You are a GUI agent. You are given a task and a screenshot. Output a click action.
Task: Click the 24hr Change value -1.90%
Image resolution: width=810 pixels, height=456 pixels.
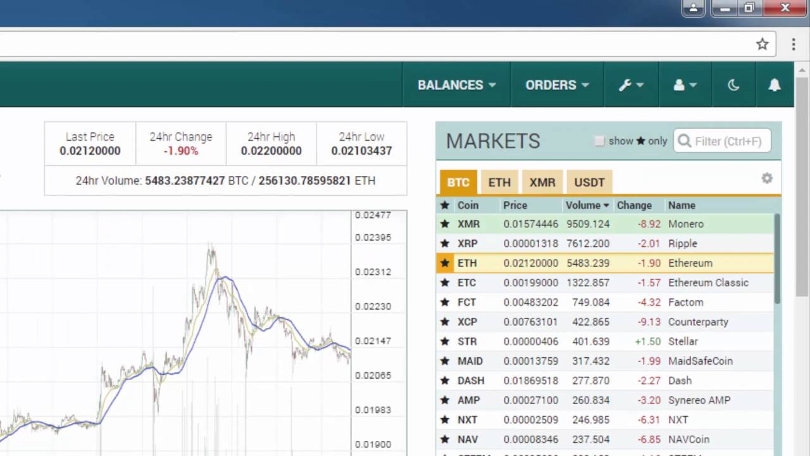(181, 151)
